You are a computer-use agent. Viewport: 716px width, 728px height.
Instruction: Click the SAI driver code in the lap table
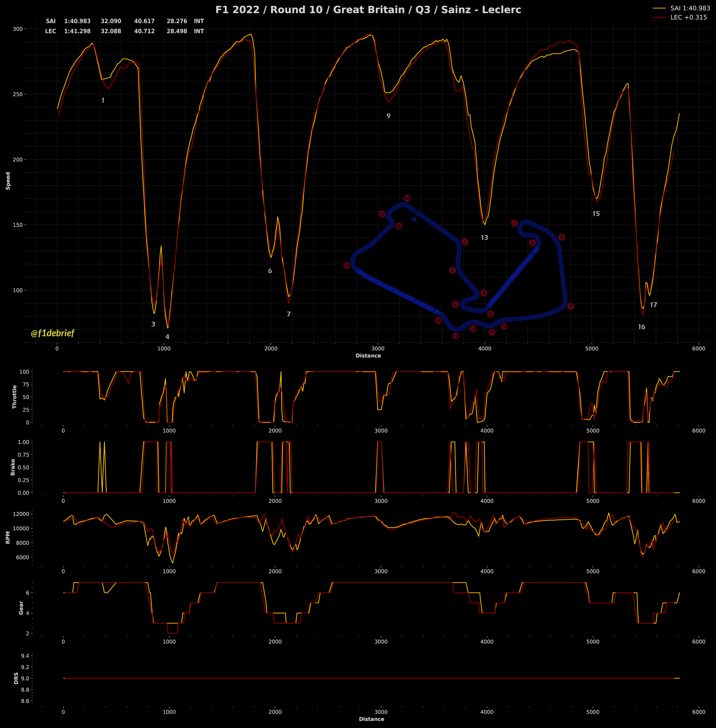point(51,21)
